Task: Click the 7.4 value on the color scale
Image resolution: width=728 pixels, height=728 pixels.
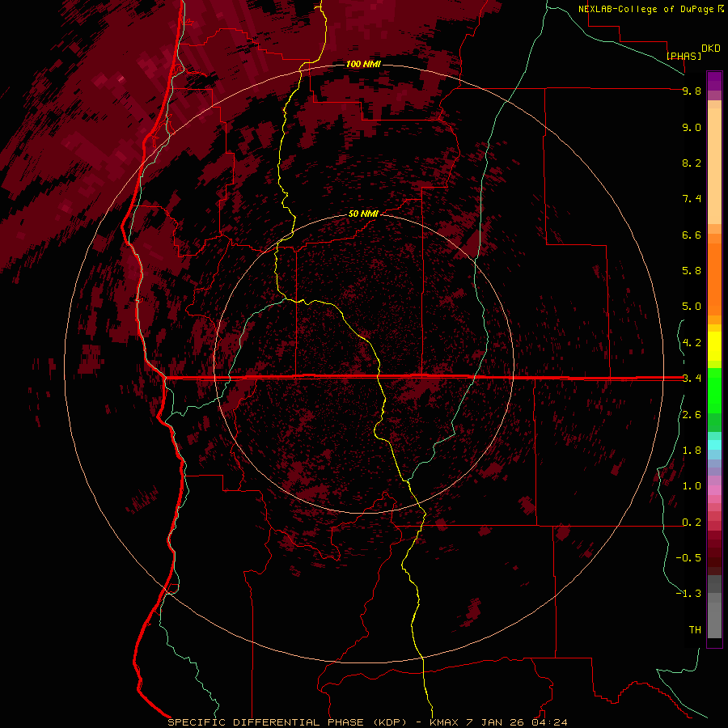Action: pyautogui.click(x=692, y=199)
